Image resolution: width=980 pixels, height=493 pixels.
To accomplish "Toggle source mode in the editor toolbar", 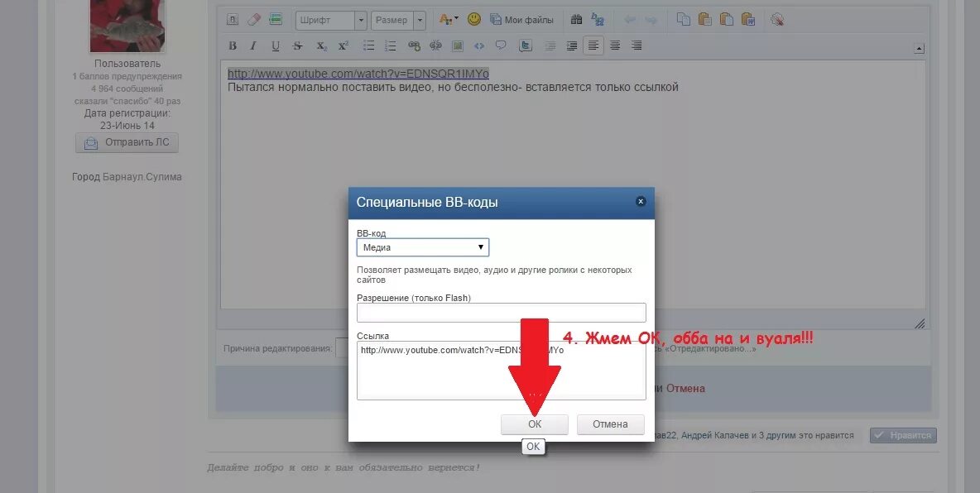I will [x=232, y=19].
